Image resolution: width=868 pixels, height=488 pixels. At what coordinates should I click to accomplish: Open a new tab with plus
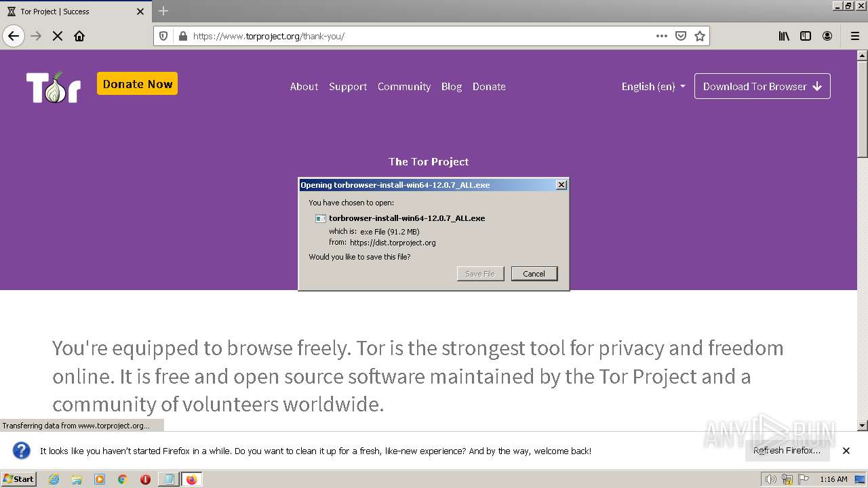pyautogui.click(x=163, y=11)
